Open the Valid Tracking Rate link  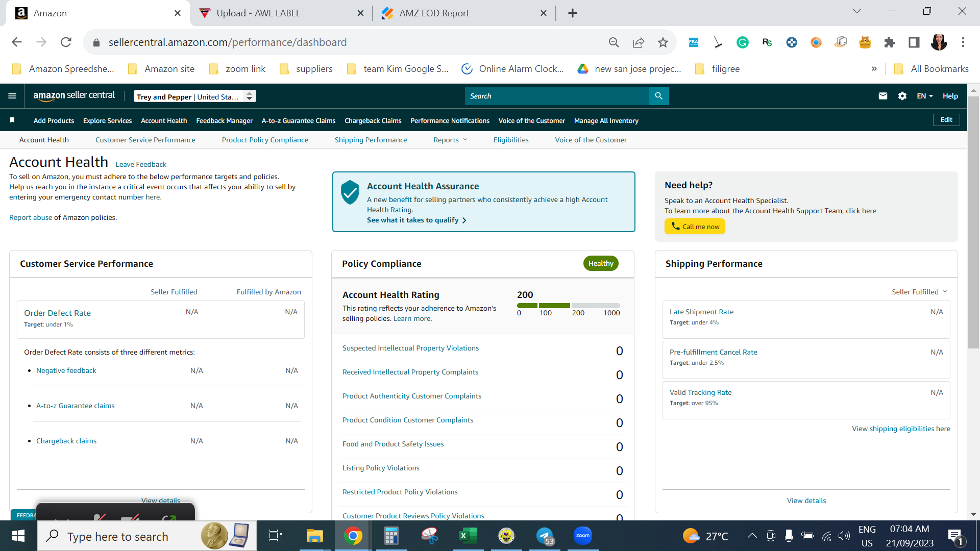pos(700,392)
